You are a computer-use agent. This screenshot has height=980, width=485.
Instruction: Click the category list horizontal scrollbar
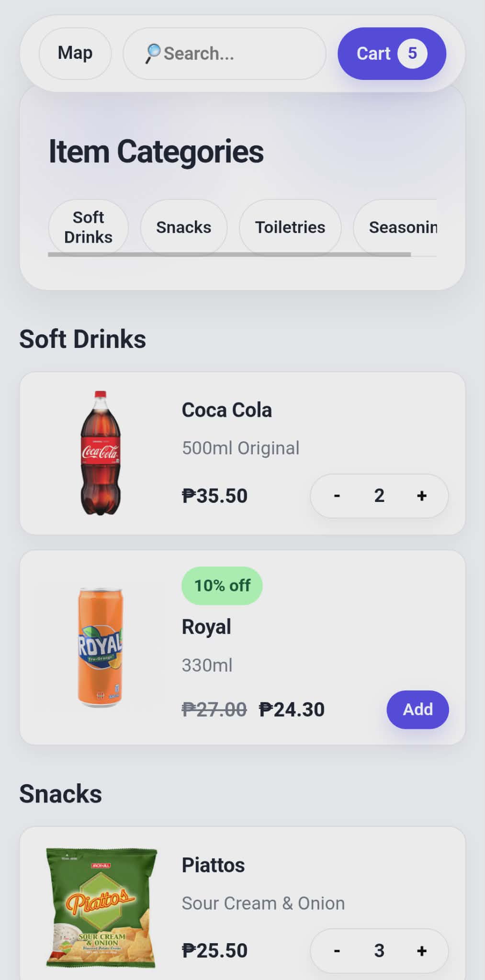coord(229,255)
